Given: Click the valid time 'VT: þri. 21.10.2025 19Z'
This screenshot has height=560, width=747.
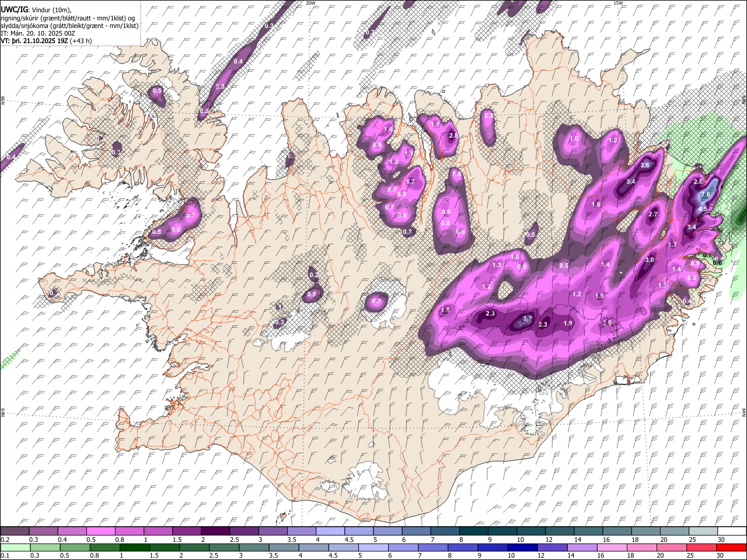Looking at the screenshot, I should point(34,41).
